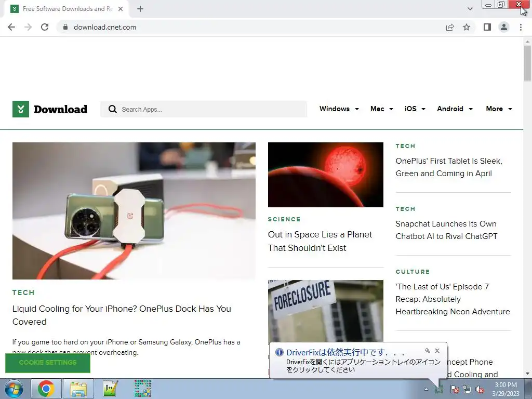
Task: Open 'Snapchat Launches Its Own Chatbot' article
Action: pyautogui.click(x=446, y=230)
